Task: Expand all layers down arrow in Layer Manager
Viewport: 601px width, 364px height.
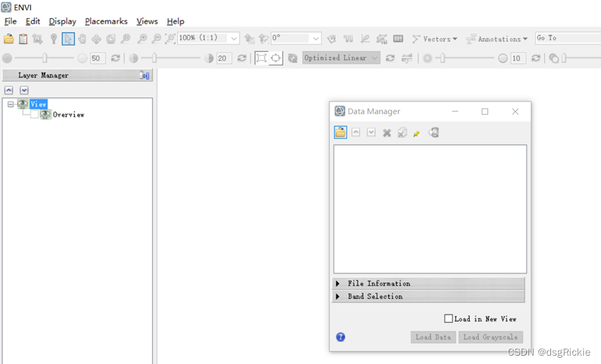Action: point(24,90)
